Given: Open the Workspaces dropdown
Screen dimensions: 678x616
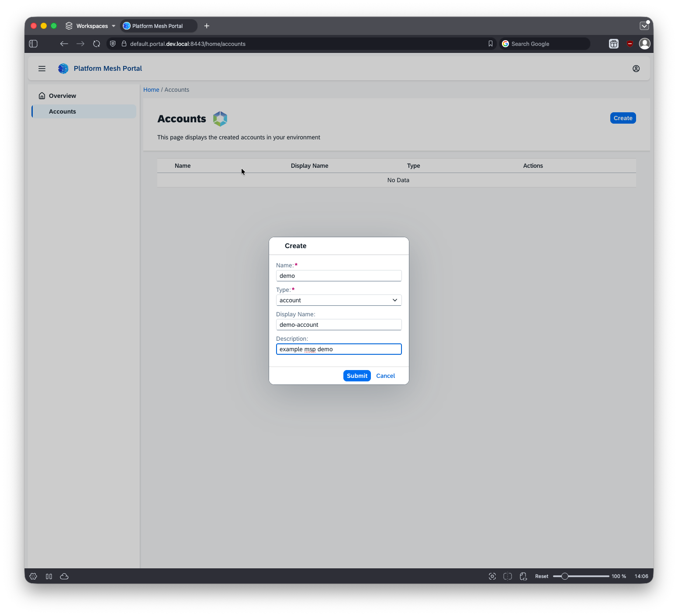Looking at the screenshot, I should click(90, 26).
